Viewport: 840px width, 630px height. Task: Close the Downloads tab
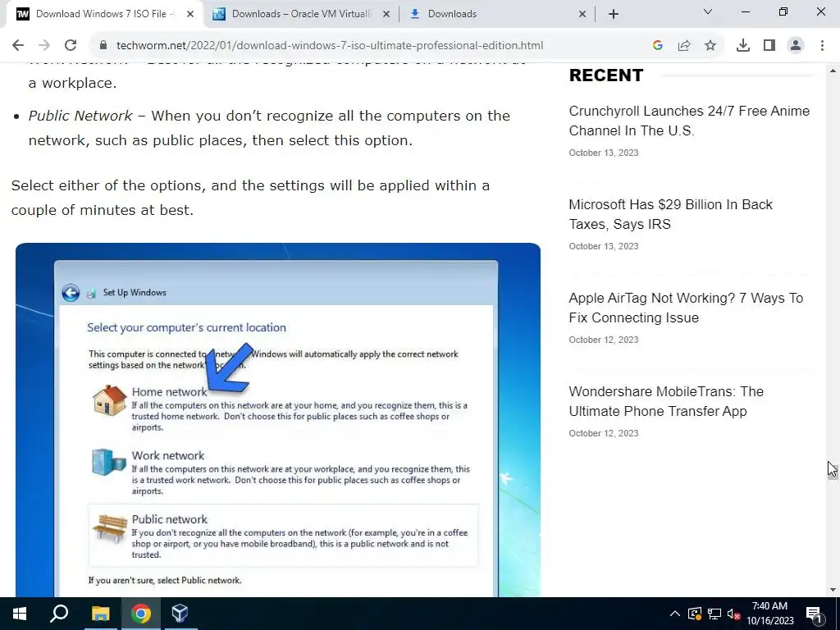tap(582, 14)
